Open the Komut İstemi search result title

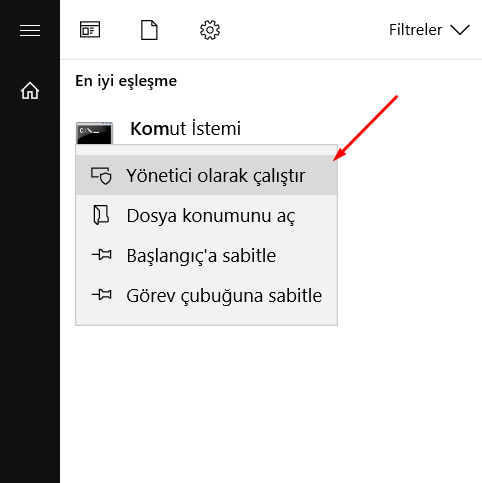point(185,128)
